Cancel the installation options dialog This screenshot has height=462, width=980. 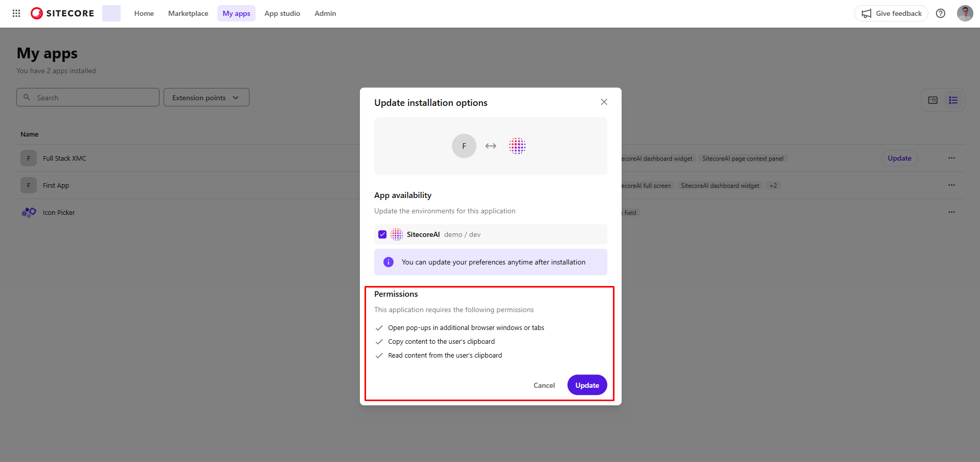pos(544,385)
